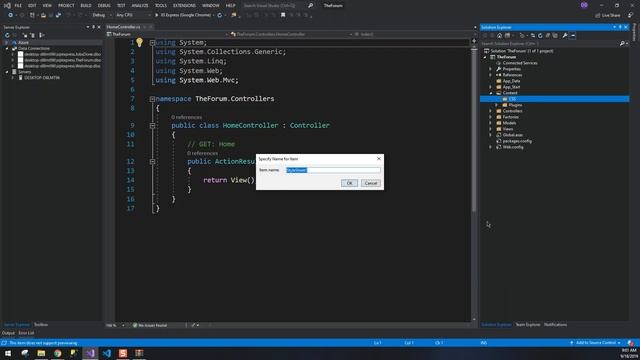
Task: Collapse the Index method block at line 12
Action: [152, 162]
